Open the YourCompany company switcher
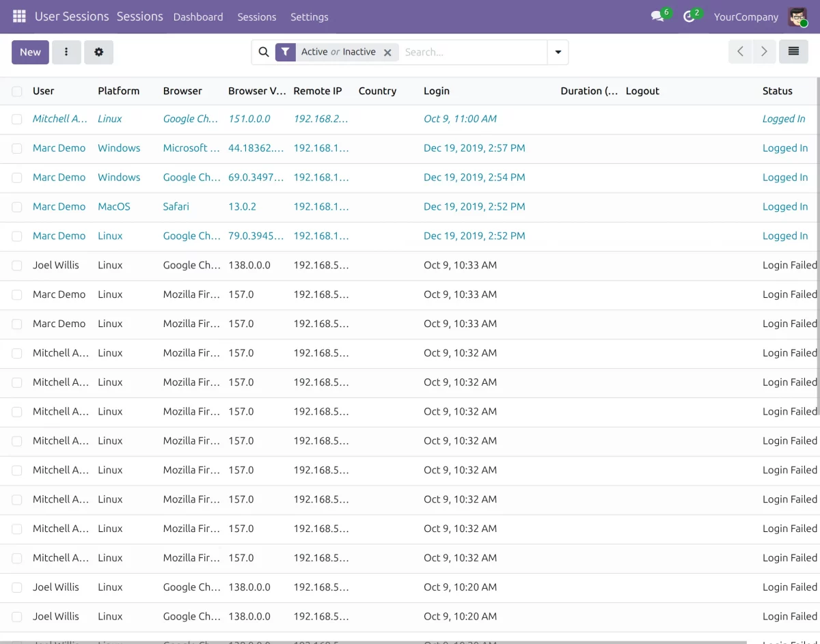The height and width of the screenshot is (644, 820). (x=746, y=16)
